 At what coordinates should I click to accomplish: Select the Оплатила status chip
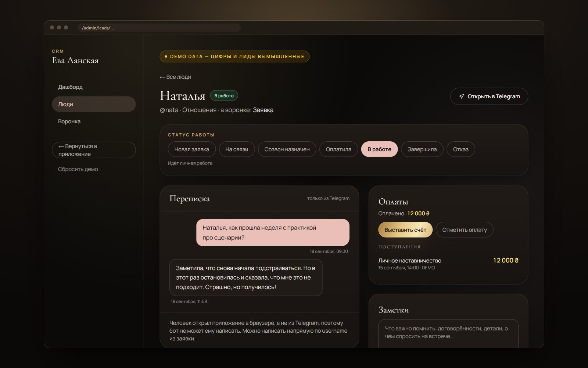tap(338, 149)
